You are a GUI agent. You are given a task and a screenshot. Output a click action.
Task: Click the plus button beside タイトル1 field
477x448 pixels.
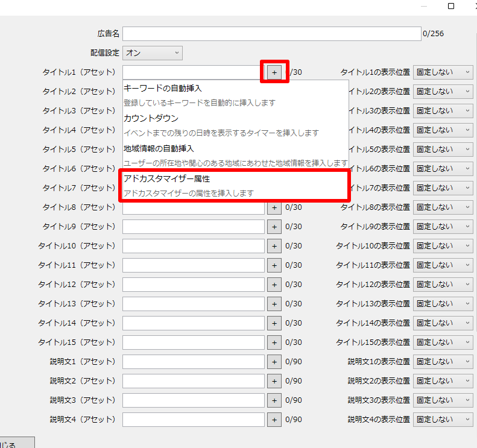point(274,72)
